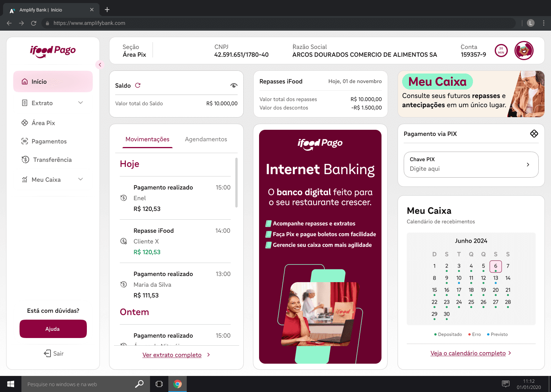Click the Windows search magnifier icon
Screen dimensions: 551x392
tap(140, 384)
